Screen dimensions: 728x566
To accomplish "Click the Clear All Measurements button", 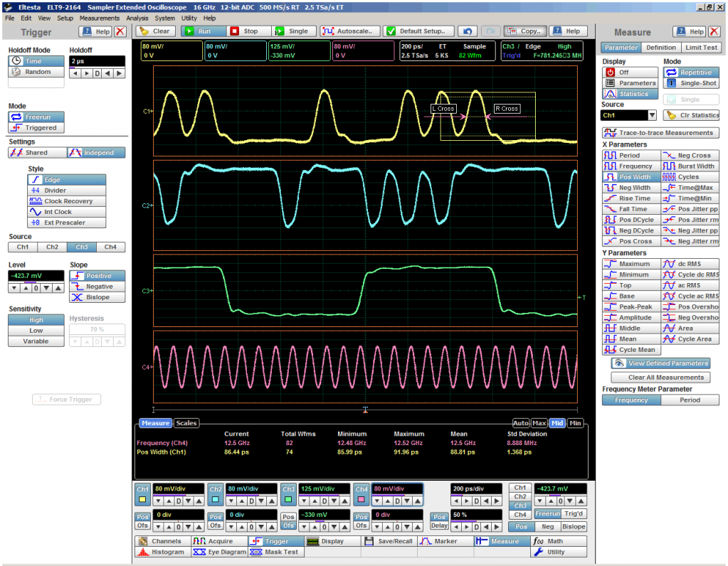I will [660, 378].
